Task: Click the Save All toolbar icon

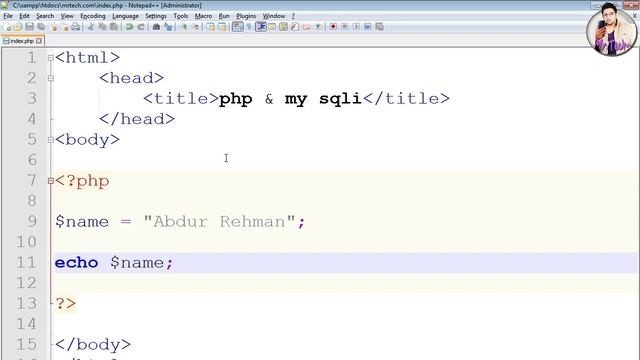Action: click(x=41, y=27)
